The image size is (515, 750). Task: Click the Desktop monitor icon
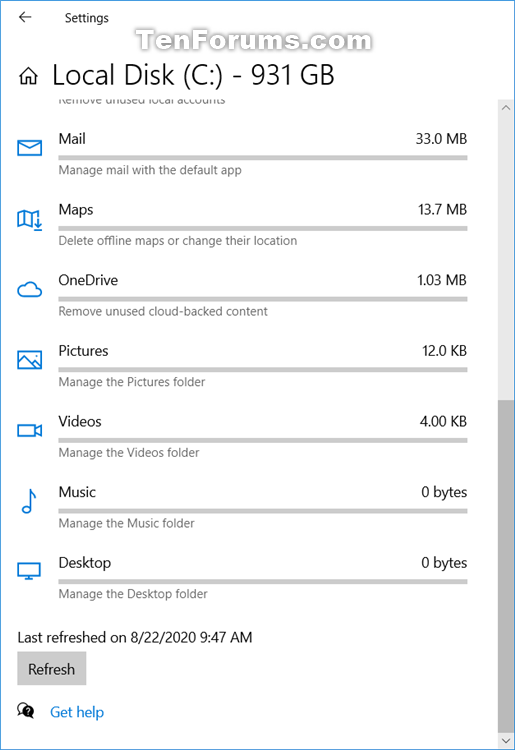[x=29, y=571]
